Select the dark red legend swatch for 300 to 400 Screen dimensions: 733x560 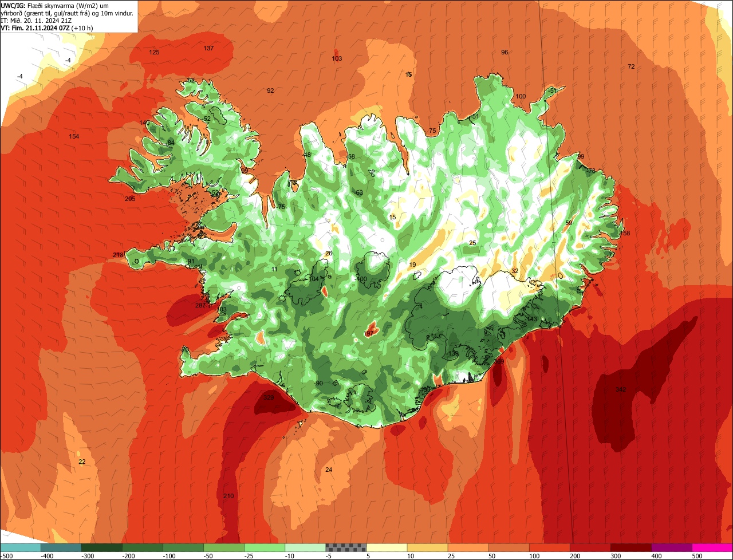point(630,547)
